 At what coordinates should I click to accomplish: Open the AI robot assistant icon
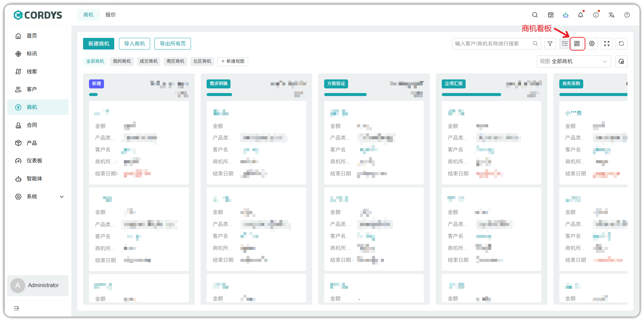coord(566,15)
